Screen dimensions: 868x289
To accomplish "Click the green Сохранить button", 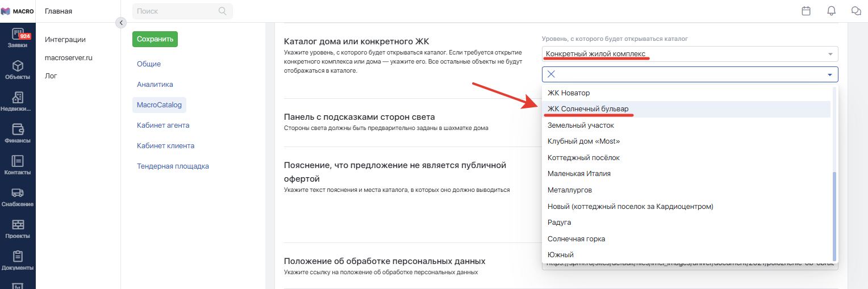I will (155, 39).
